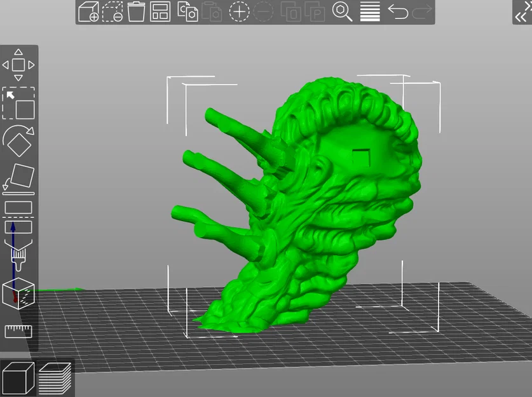The height and width of the screenshot is (397, 532).
Task: Click the Delete all trash icon
Action: tap(136, 12)
